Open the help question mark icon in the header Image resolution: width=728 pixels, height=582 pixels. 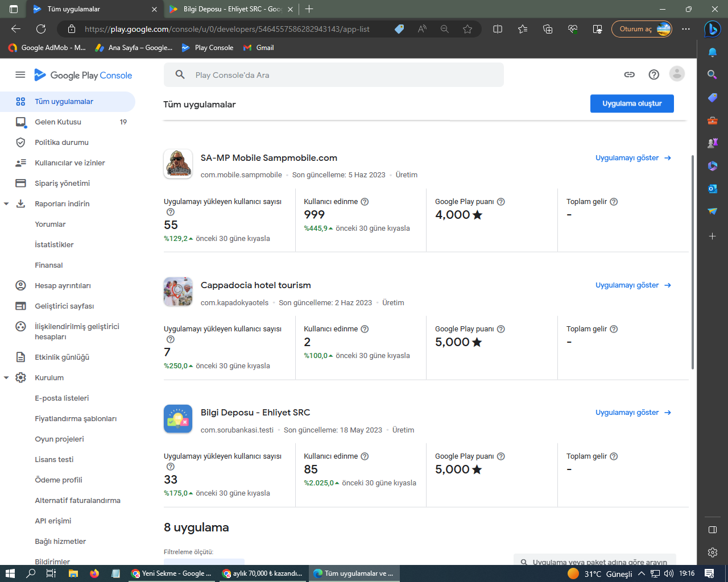pyautogui.click(x=653, y=74)
